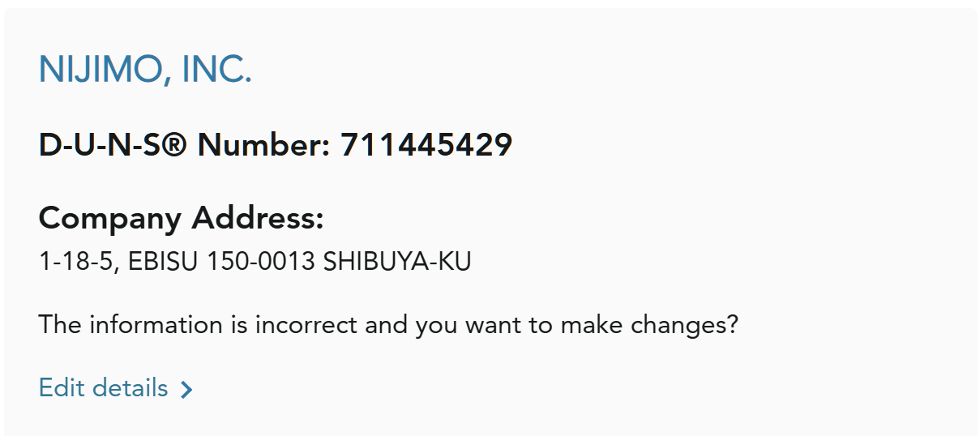Viewport: 980px width, 436px height.
Task: Click the Edit details link
Action: coord(104,388)
